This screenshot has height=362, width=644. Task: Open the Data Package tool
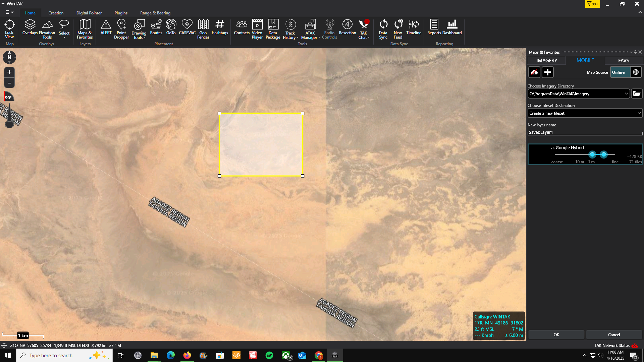coord(273,29)
